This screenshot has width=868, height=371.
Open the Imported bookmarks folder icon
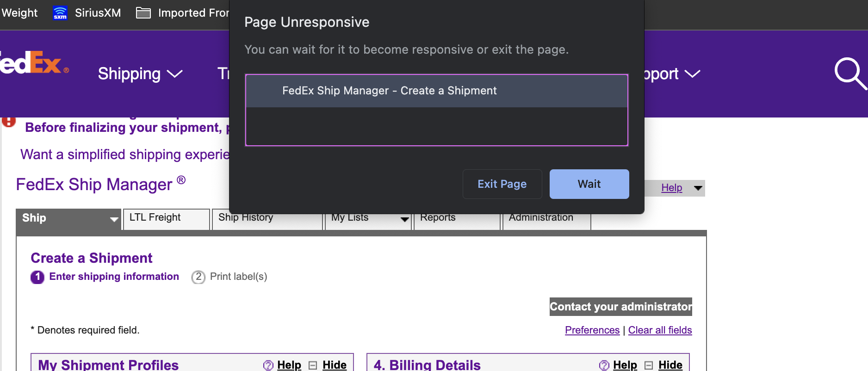click(x=143, y=13)
